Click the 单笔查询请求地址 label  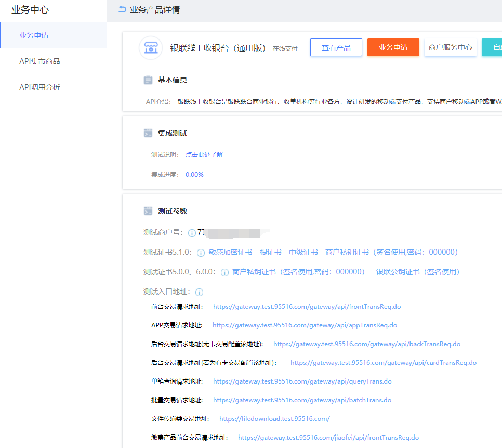coord(177,381)
